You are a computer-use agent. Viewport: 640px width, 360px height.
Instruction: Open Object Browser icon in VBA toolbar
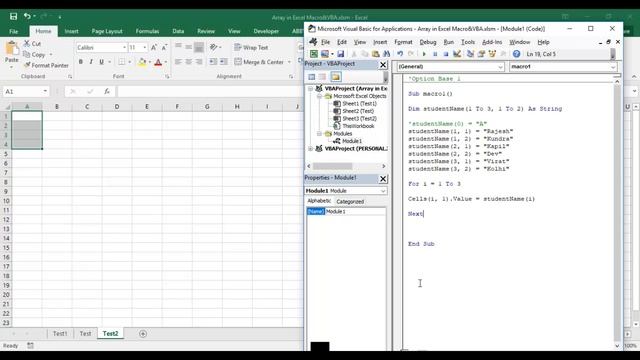click(x=492, y=54)
